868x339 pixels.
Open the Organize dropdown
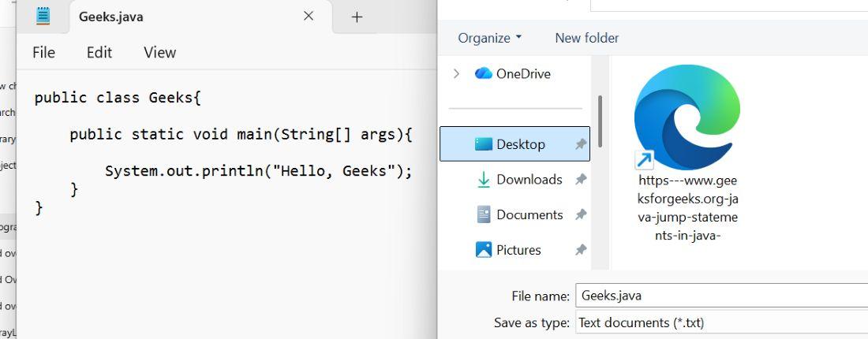point(489,38)
